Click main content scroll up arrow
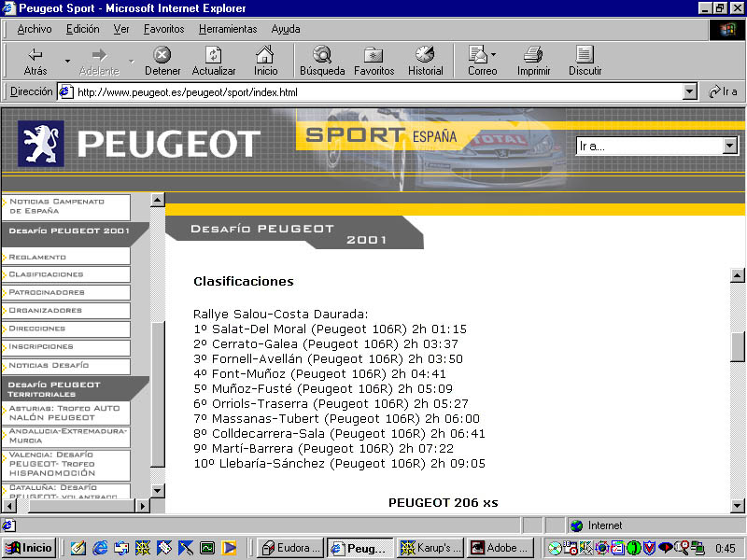The width and height of the screenshot is (747, 560). click(x=737, y=275)
